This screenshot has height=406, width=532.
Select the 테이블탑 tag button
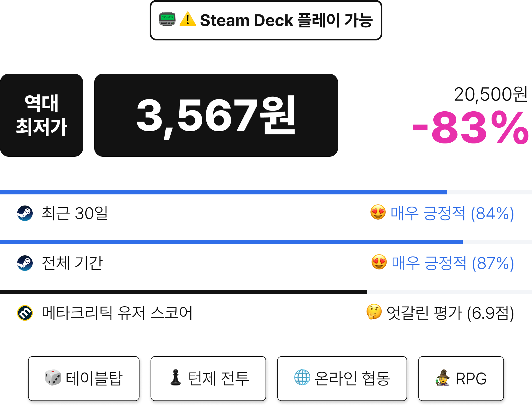[84, 379]
